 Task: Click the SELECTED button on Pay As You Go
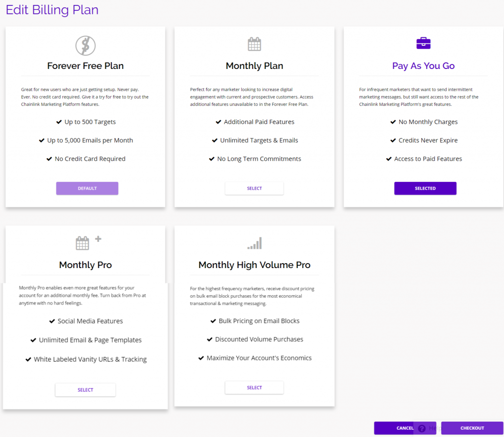coord(425,188)
